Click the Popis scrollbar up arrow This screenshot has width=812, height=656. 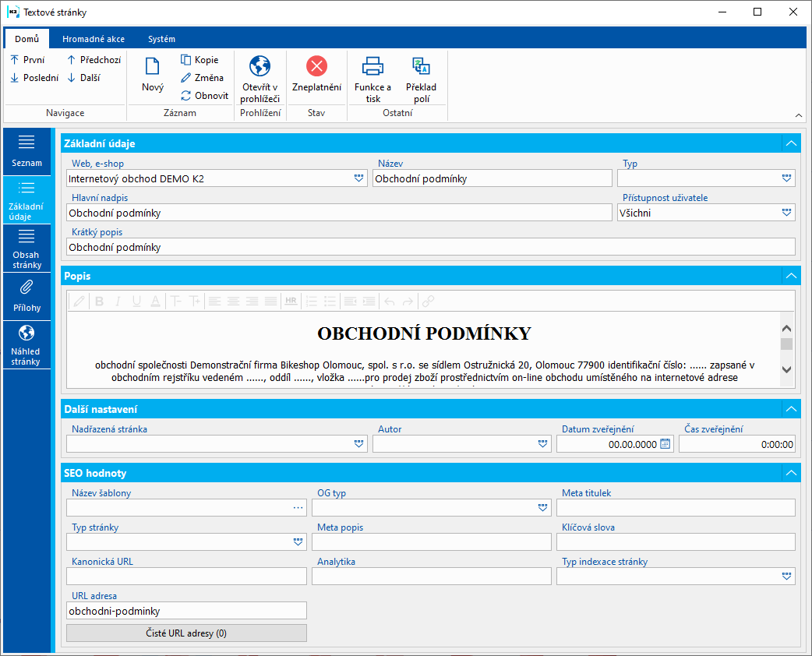pyautogui.click(x=786, y=328)
